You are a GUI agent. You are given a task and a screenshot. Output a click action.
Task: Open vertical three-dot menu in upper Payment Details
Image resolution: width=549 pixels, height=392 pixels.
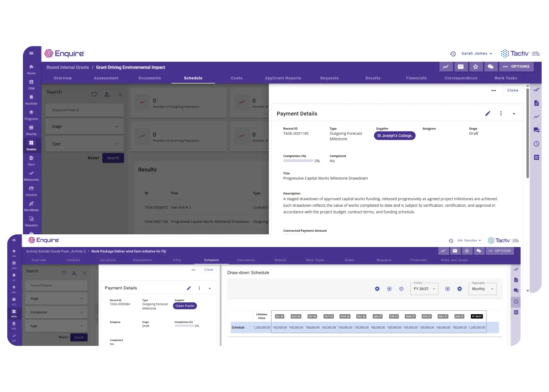coord(501,114)
